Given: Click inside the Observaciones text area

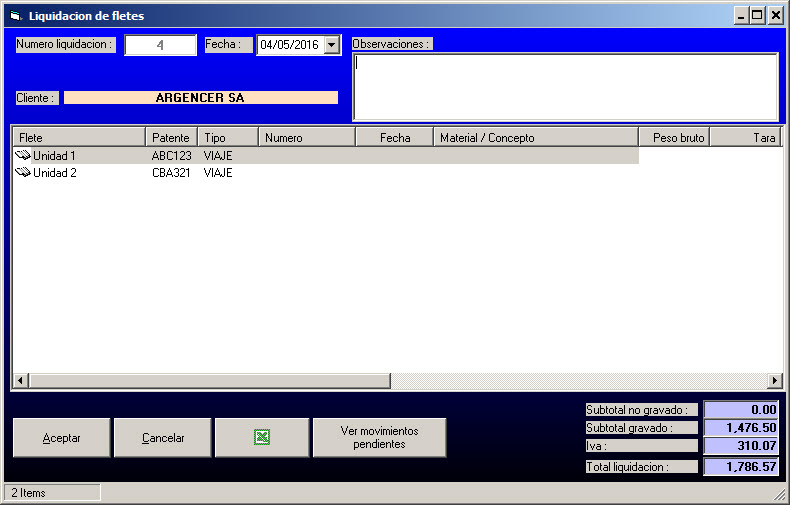Looking at the screenshot, I should [x=565, y=87].
